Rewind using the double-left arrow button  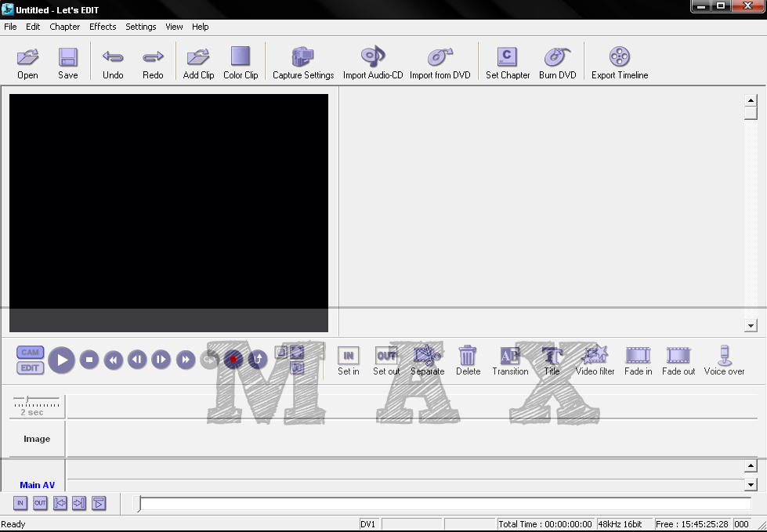pos(113,360)
